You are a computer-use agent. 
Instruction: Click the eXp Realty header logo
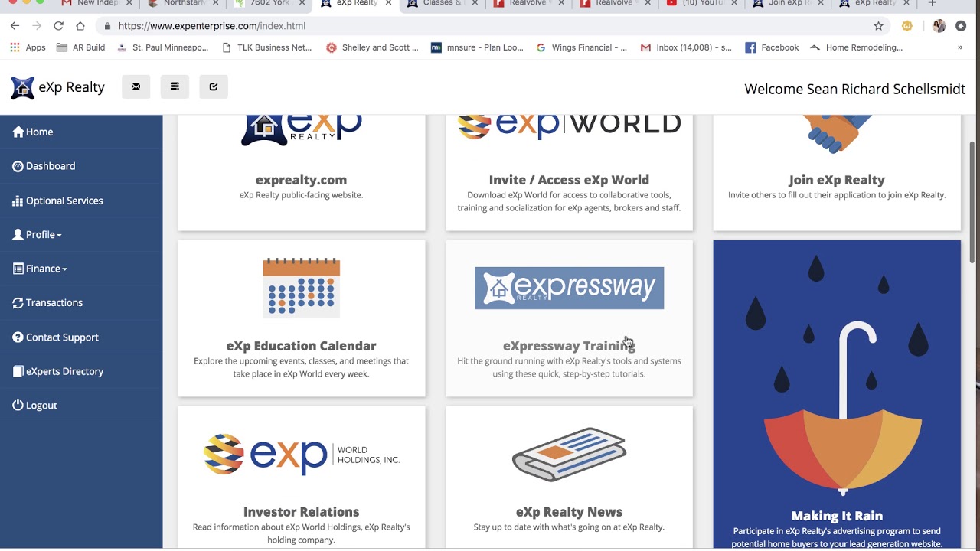pyautogui.click(x=58, y=87)
